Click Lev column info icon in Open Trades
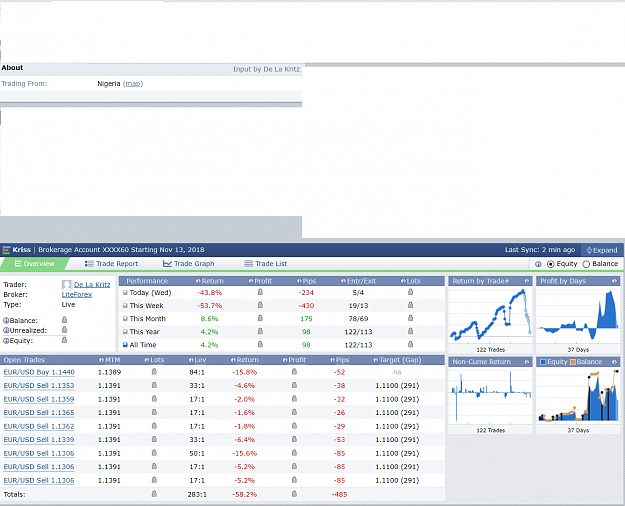This screenshot has height=506, width=625. (x=191, y=360)
